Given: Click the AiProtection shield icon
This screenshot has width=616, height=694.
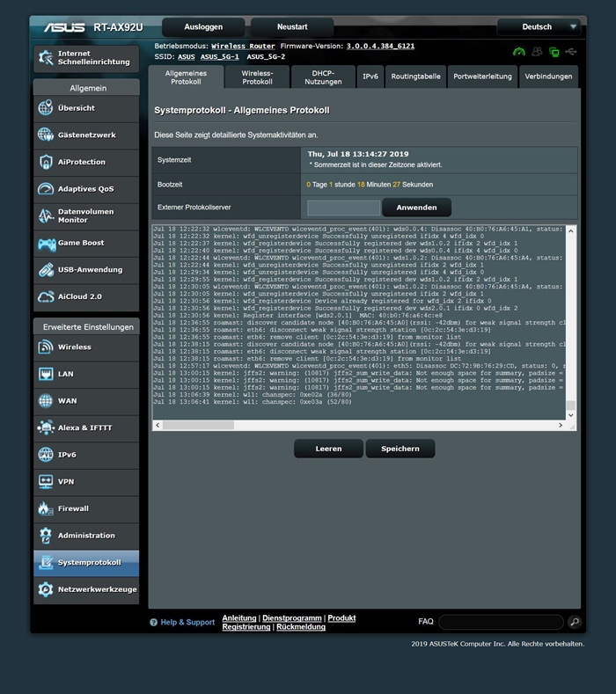Looking at the screenshot, I should click(45, 162).
